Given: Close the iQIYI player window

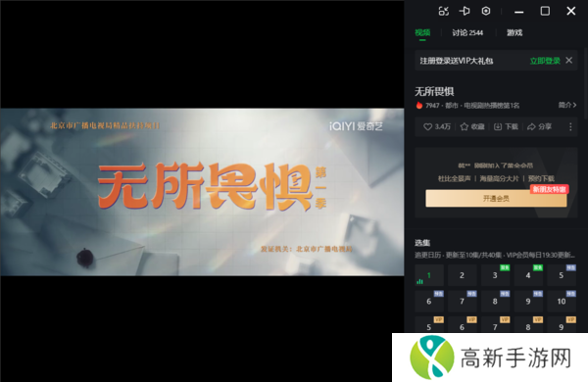Looking at the screenshot, I should (x=570, y=11).
